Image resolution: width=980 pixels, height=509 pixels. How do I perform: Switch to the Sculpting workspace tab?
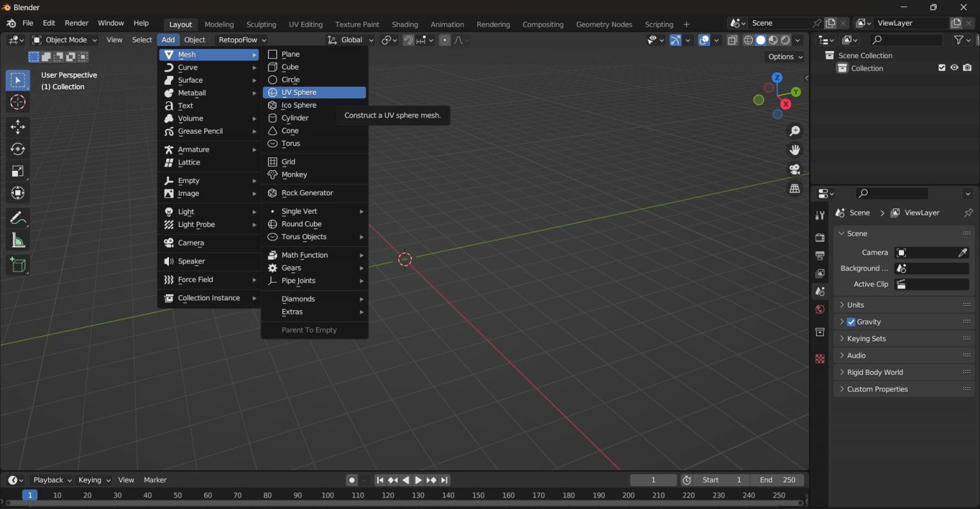[x=261, y=24]
